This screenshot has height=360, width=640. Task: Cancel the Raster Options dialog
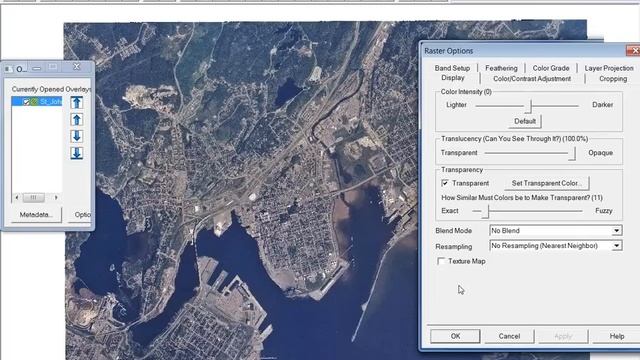[509, 336]
